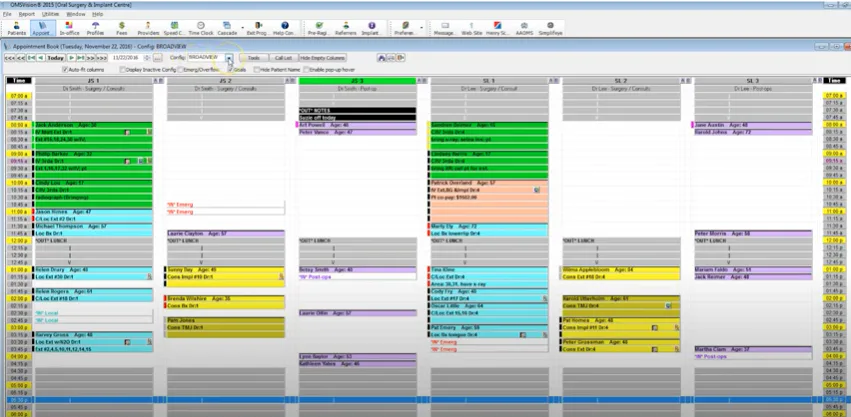Click the Tools button

point(253,58)
